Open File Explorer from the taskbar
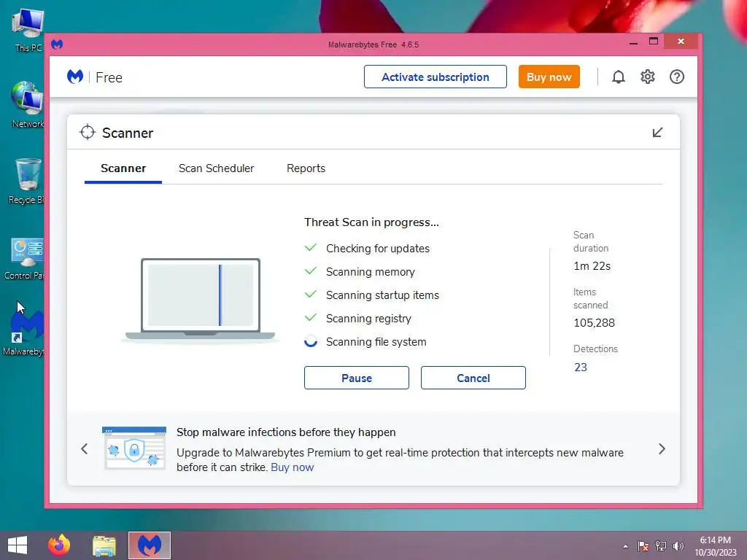The width and height of the screenshot is (747, 560). 104,545
